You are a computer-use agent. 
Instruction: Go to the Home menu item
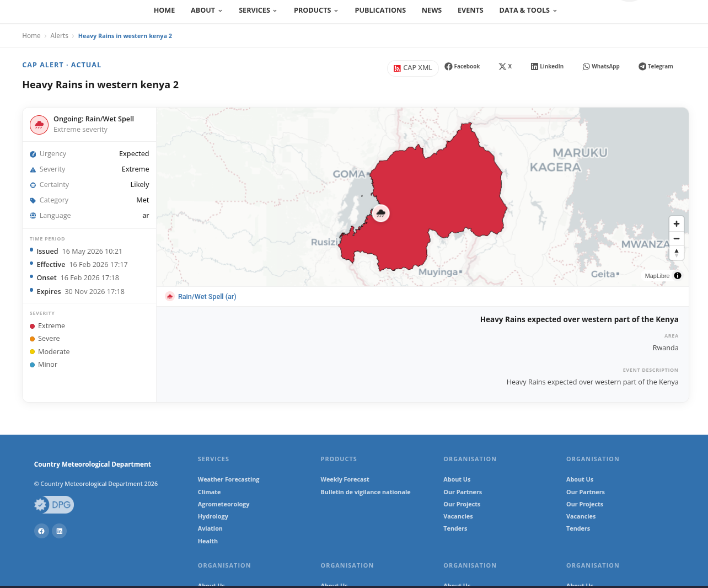click(164, 10)
